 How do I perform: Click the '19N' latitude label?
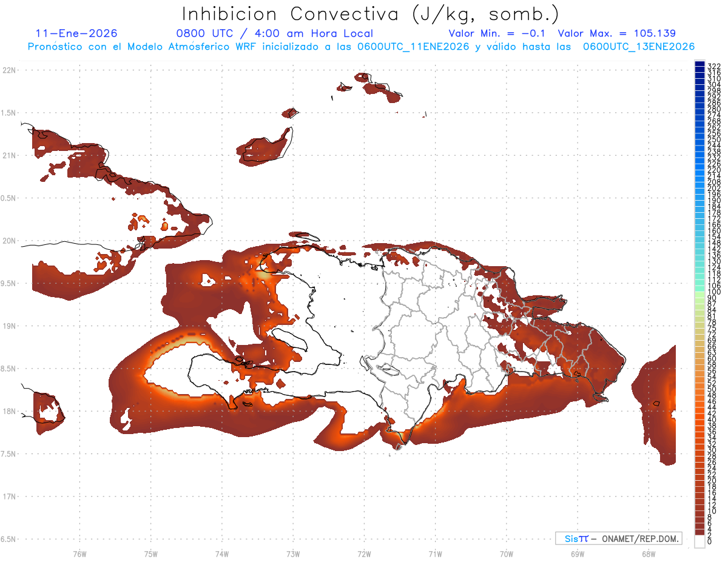[x=10, y=326]
